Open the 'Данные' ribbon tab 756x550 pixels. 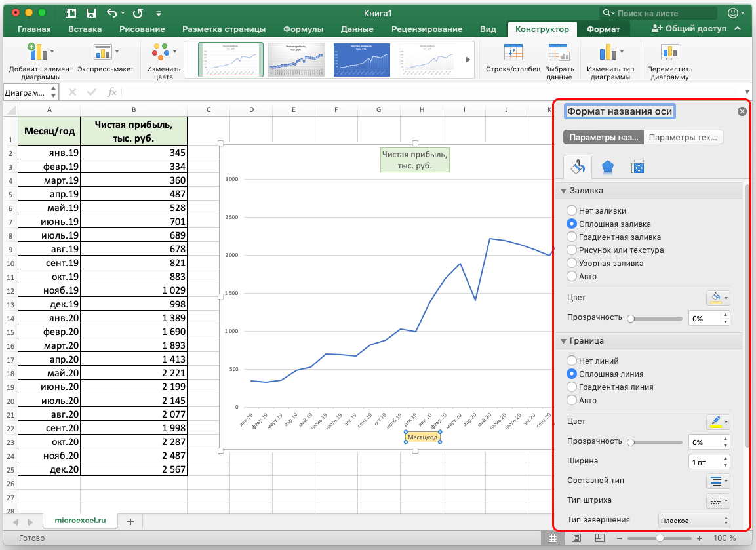[357, 29]
